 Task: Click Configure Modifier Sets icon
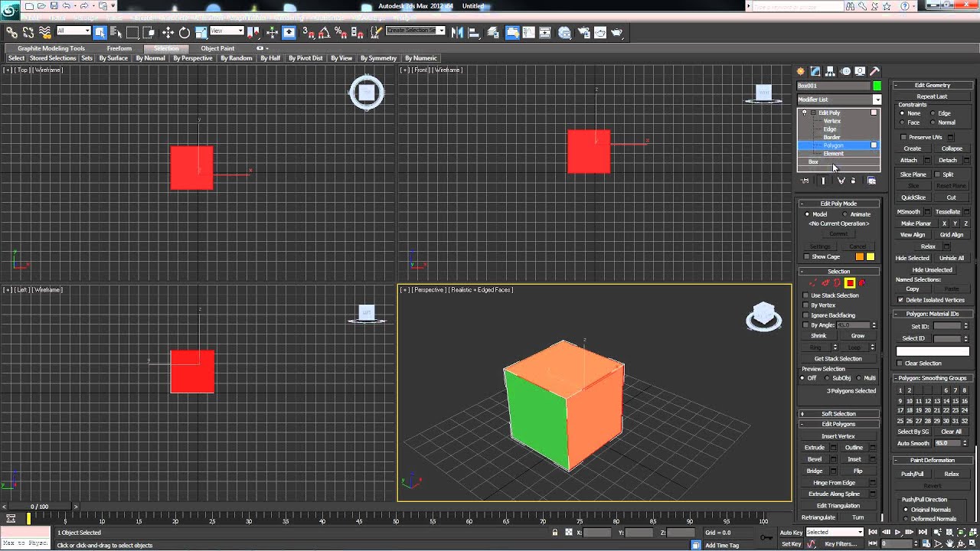pos(871,181)
